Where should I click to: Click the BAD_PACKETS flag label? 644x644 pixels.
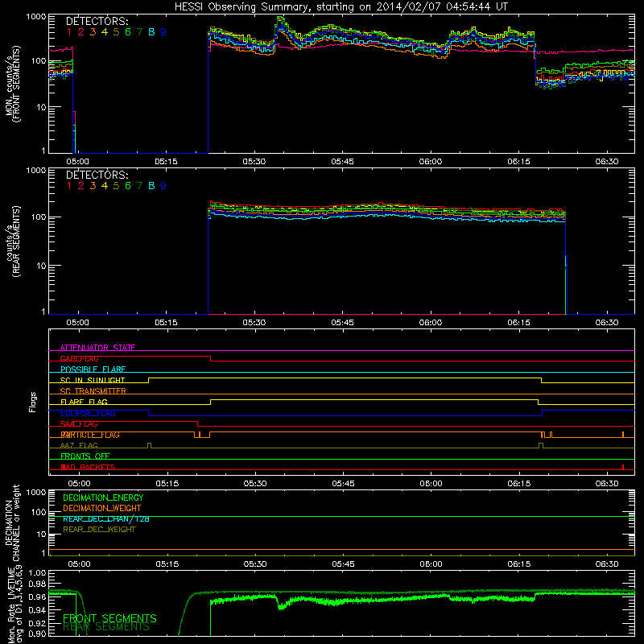tap(88, 467)
